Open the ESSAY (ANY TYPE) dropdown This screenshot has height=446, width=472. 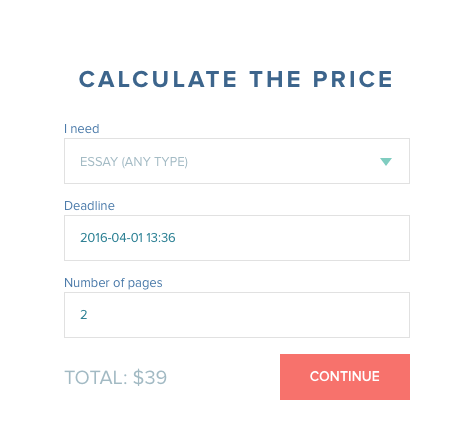pos(237,161)
